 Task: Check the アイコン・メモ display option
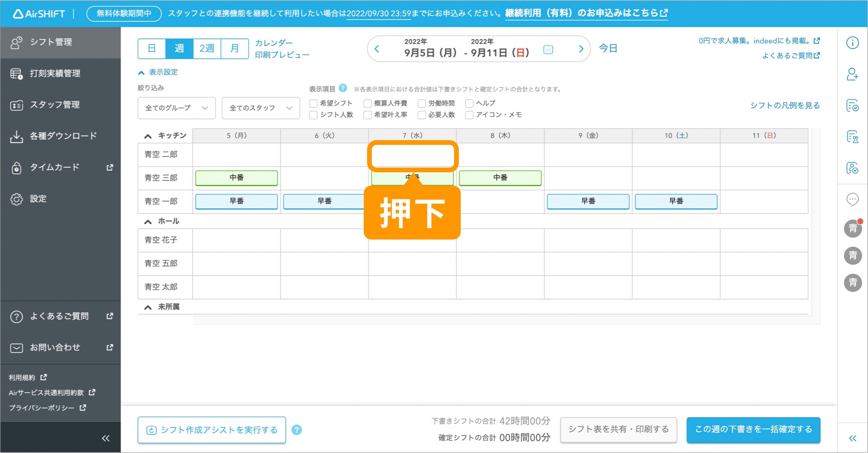tap(469, 115)
